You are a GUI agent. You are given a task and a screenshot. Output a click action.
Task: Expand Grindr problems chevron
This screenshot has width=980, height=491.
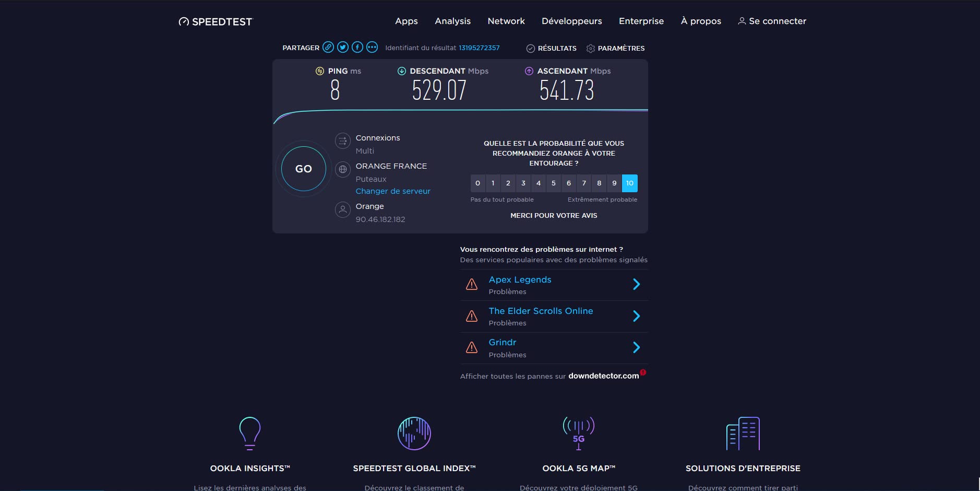[636, 347]
